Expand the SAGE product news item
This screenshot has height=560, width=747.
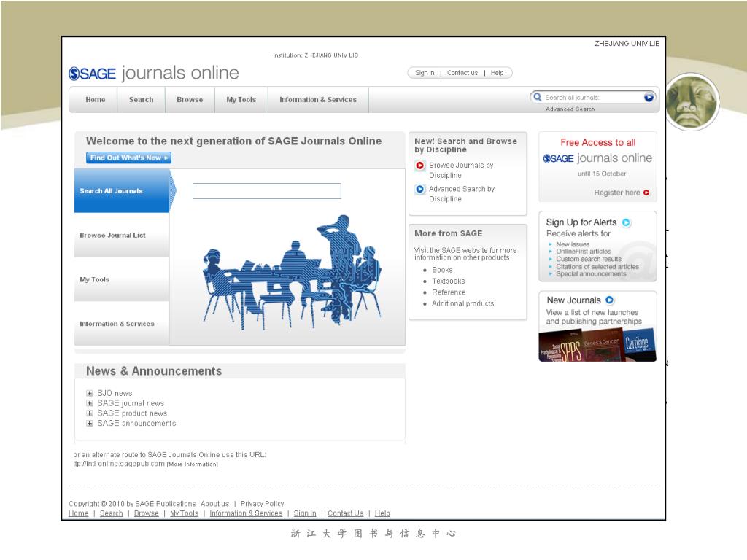(89, 413)
